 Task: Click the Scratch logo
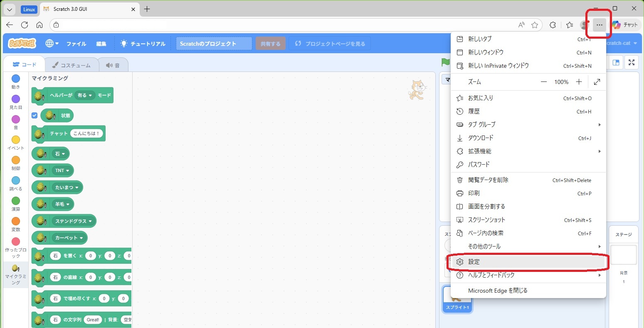(22, 44)
